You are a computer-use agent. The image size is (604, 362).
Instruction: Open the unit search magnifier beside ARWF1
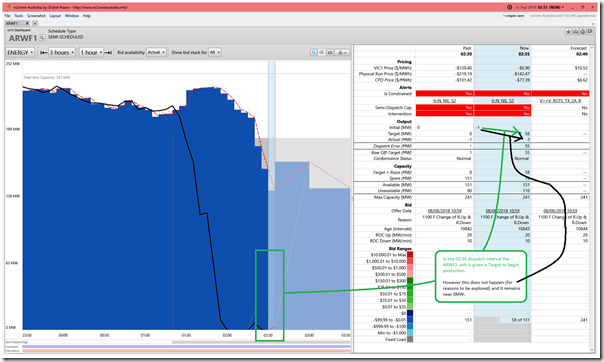[x=42, y=38]
